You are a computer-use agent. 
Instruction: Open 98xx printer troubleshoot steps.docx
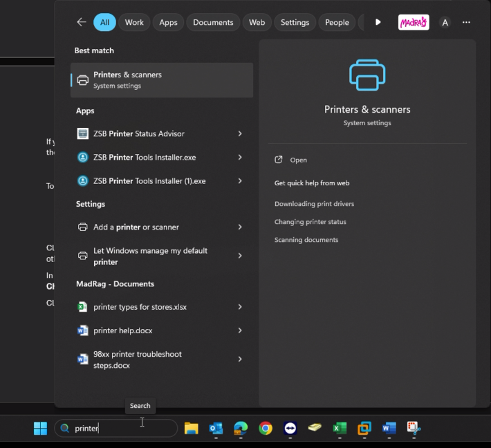(x=162, y=360)
